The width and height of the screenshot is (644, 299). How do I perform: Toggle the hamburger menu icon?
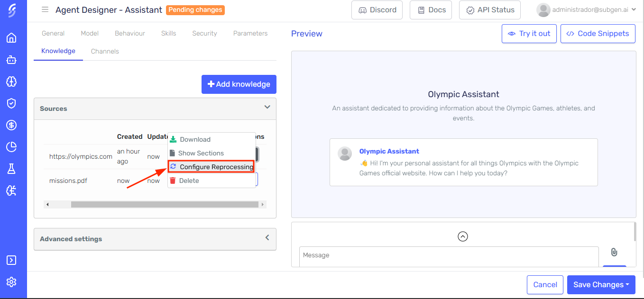45,9
